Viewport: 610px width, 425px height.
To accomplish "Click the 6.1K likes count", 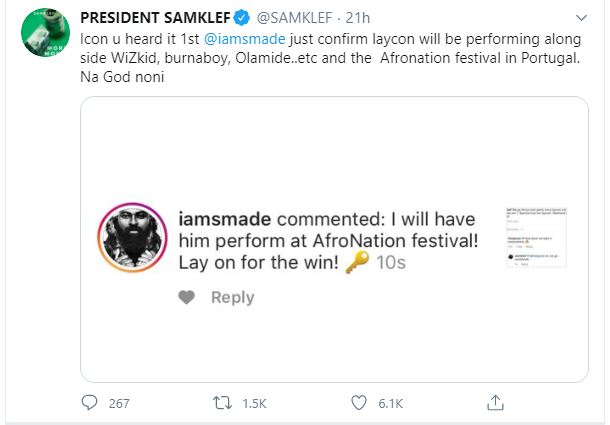I will tap(391, 403).
